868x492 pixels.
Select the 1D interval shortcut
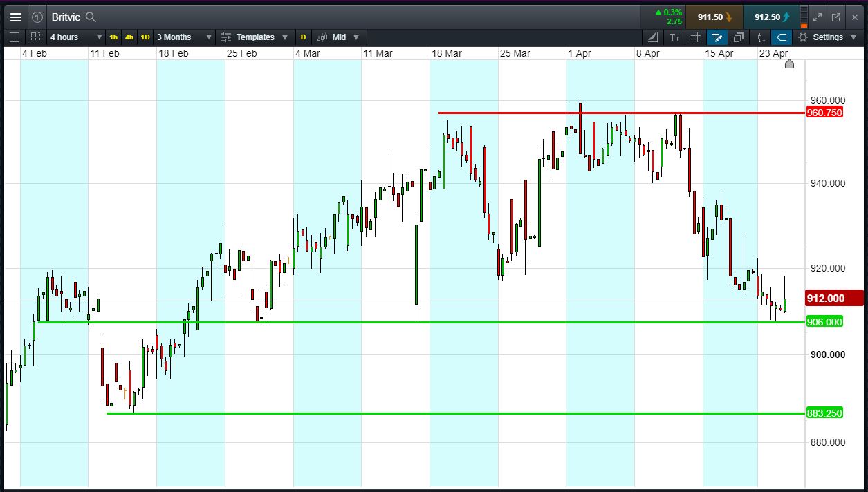click(x=145, y=37)
